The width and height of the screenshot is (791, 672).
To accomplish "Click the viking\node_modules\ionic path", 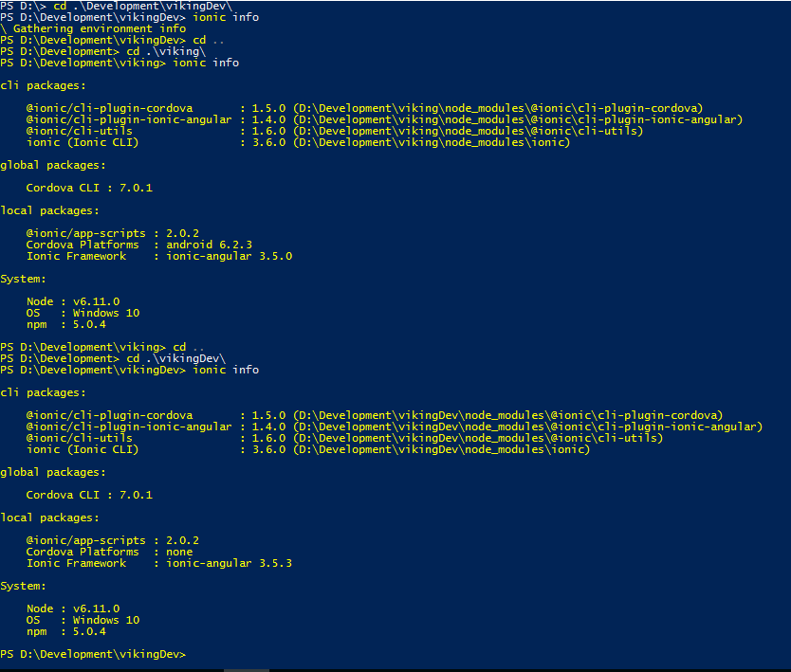I will click(432, 142).
